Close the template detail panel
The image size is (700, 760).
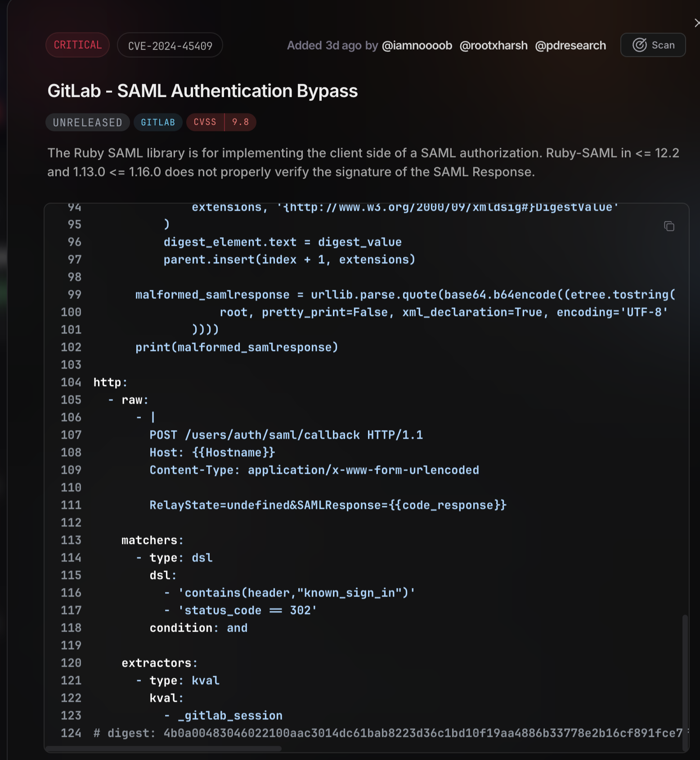pyautogui.click(x=696, y=23)
